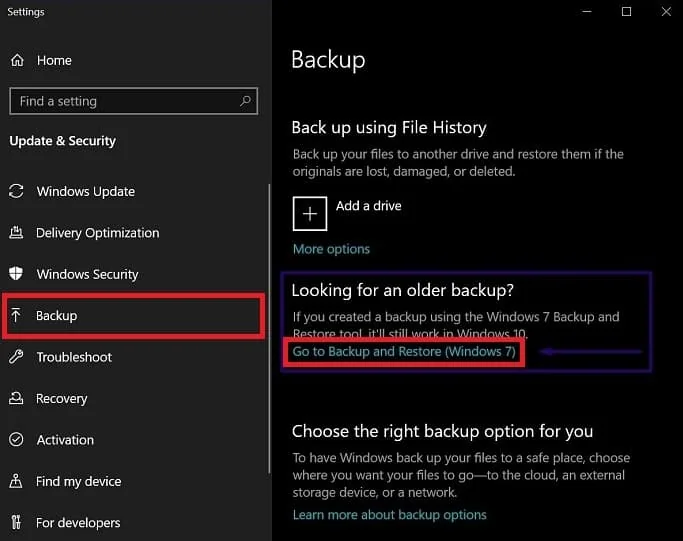Click the Troubleshoot wrench icon
This screenshot has width=683, height=541.
click(x=16, y=357)
